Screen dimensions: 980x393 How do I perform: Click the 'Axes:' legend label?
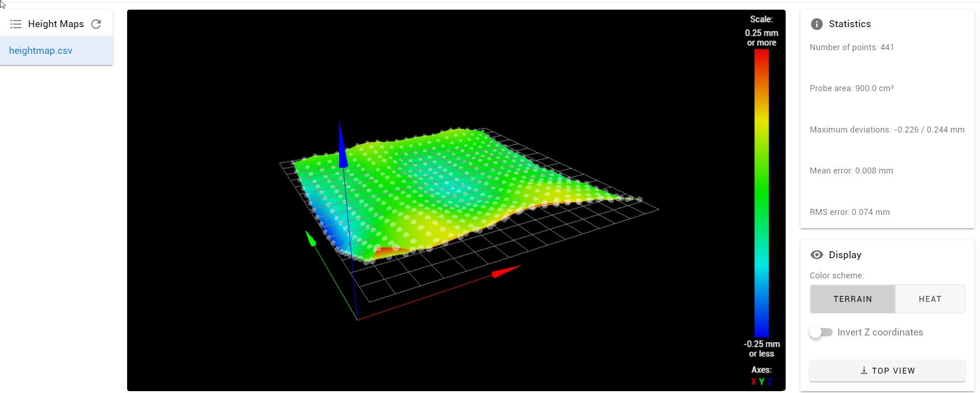762,370
